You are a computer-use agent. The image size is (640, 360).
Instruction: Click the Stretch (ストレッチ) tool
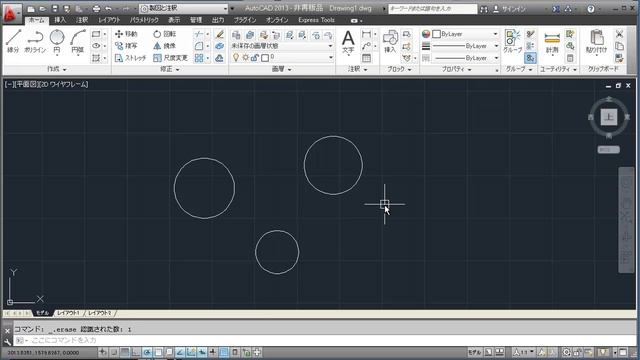[x=130, y=58]
